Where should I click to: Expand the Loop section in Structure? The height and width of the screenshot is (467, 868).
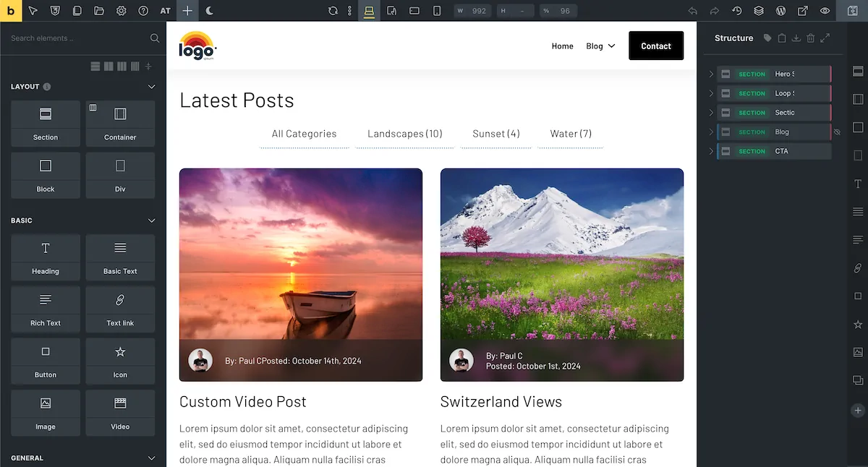pos(711,93)
